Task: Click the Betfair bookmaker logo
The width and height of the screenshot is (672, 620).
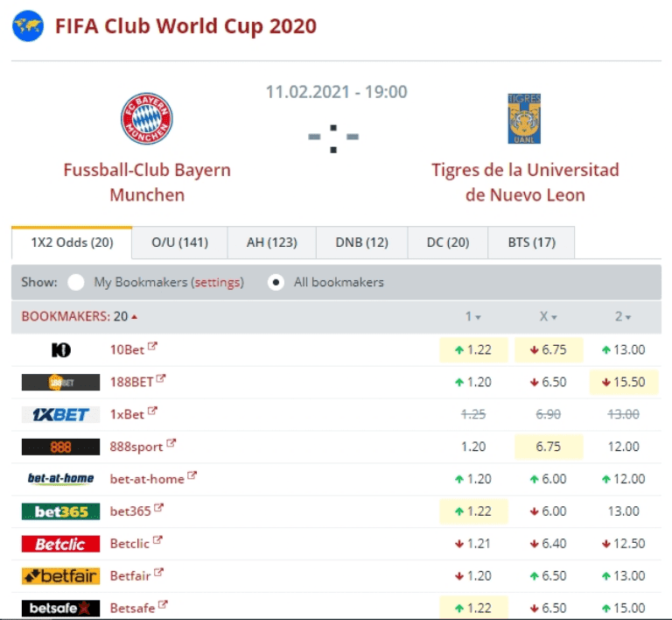Action: coord(60,576)
